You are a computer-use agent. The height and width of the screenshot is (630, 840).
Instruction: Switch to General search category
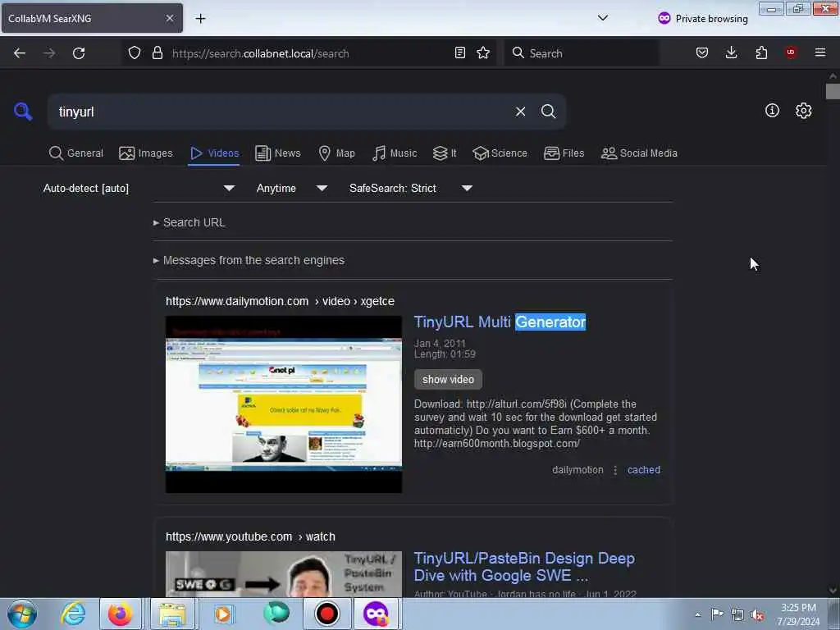76,153
